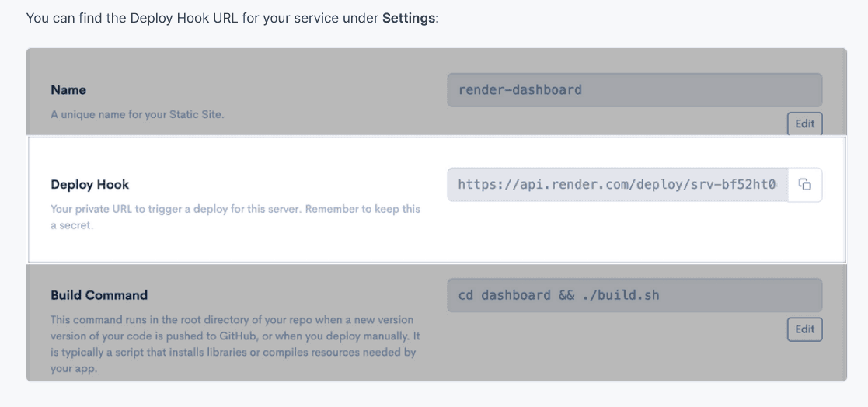Click 'This command runs in the root' description
Viewport: 868px width, 407px height.
pyautogui.click(x=232, y=320)
